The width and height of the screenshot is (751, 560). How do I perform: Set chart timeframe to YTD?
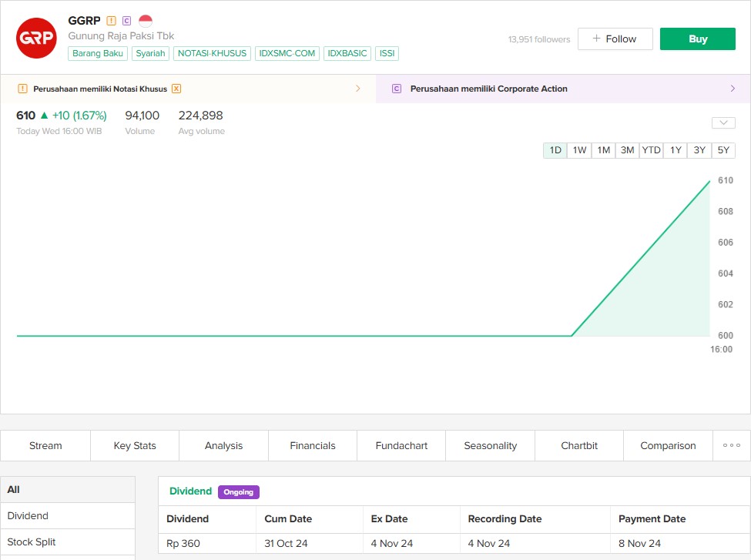pyautogui.click(x=652, y=150)
